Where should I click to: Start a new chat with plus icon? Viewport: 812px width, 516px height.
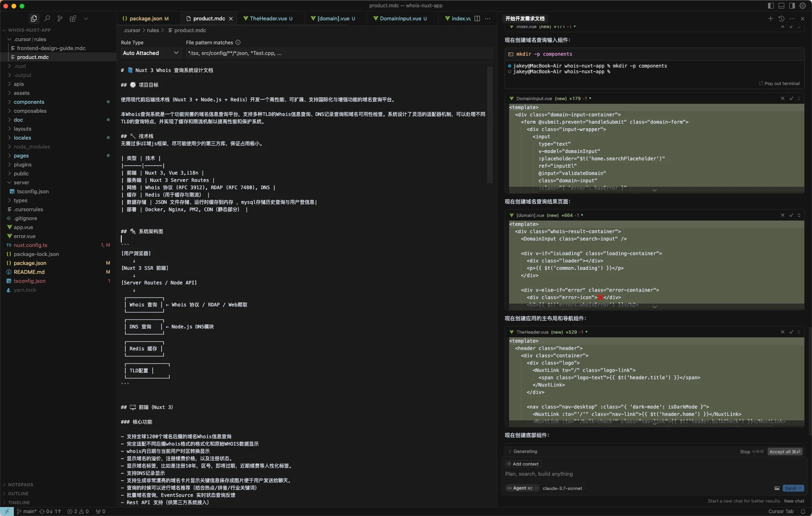pos(770,18)
